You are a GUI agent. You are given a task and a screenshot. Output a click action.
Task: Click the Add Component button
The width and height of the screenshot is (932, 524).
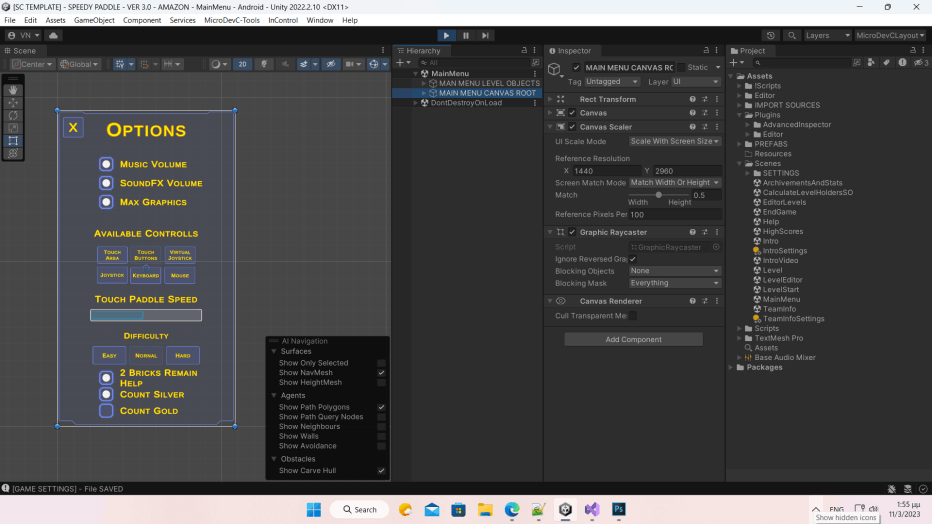[633, 339]
